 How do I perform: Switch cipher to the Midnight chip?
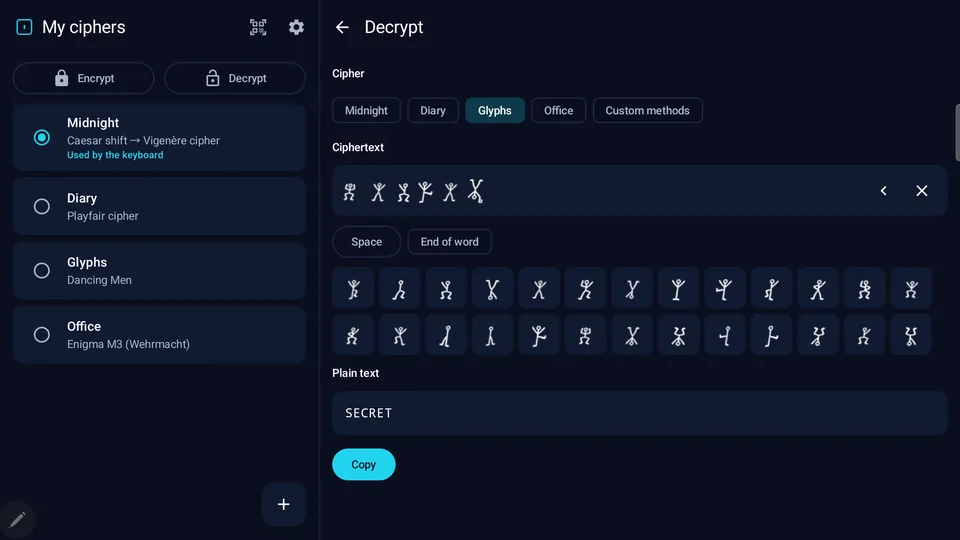click(366, 111)
